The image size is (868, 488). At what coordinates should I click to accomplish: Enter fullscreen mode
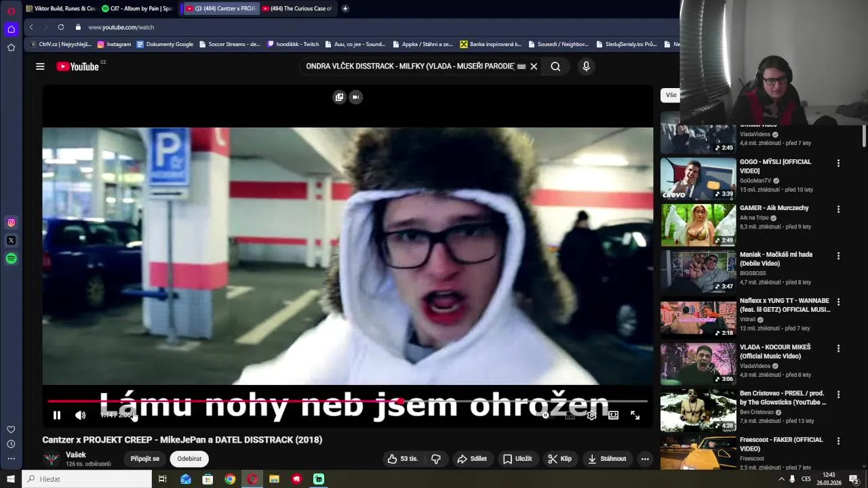tap(635, 415)
